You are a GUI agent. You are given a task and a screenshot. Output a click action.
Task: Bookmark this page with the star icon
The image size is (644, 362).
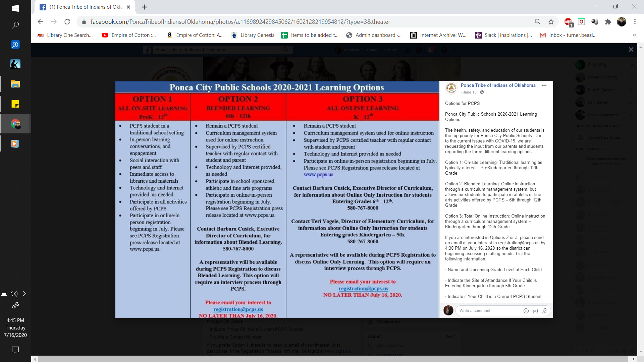[x=551, y=22]
